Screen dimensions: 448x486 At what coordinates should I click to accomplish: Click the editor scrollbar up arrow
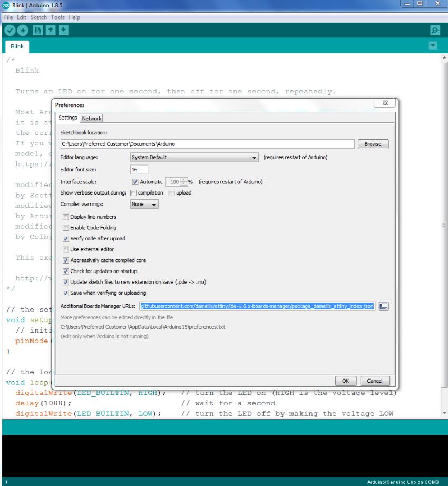pyautogui.click(x=444, y=57)
